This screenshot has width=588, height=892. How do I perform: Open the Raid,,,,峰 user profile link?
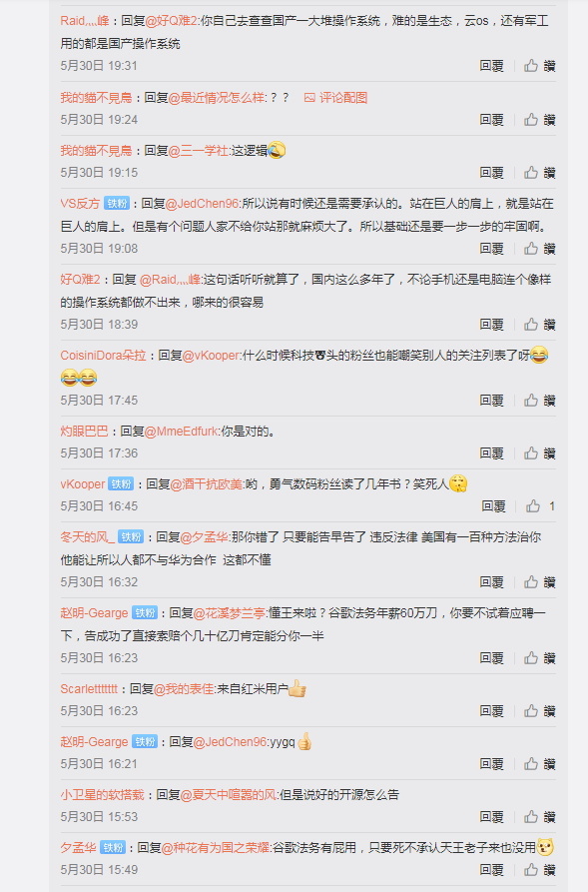[85, 21]
